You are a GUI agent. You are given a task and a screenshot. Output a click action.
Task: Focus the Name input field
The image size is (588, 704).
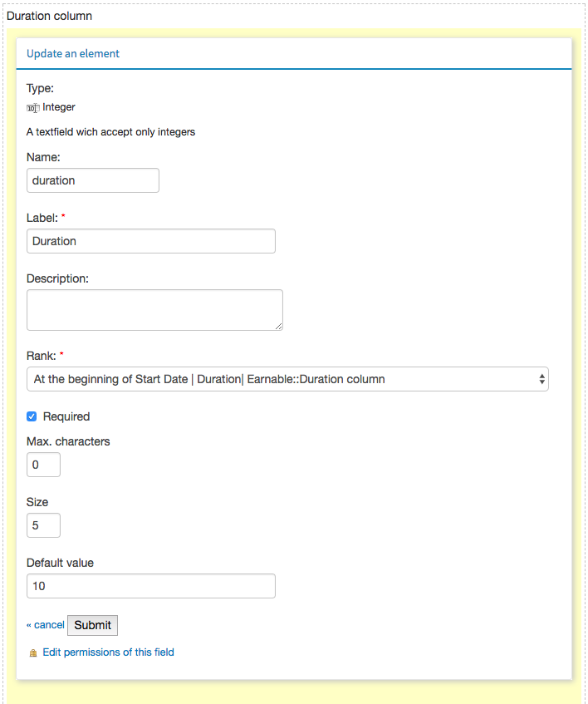(x=93, y=180)
